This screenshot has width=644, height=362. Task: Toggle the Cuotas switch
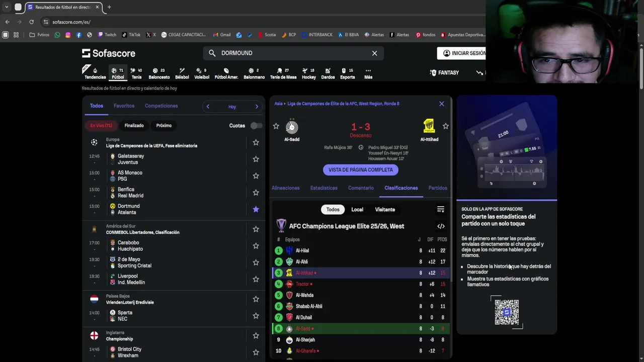click(x=256, y=126)
